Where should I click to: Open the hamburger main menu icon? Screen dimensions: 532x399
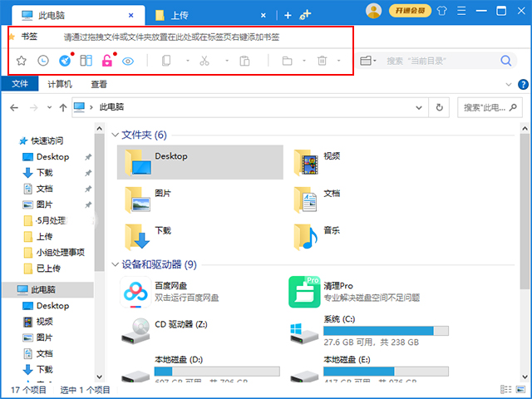point(461,11)
